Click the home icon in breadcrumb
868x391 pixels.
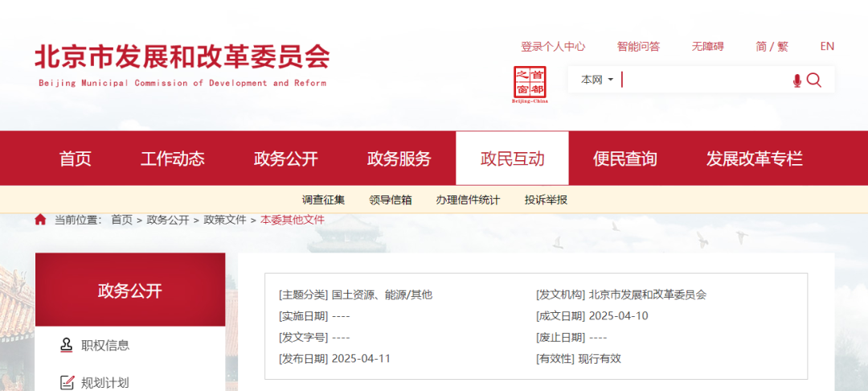tap(40, 220)
